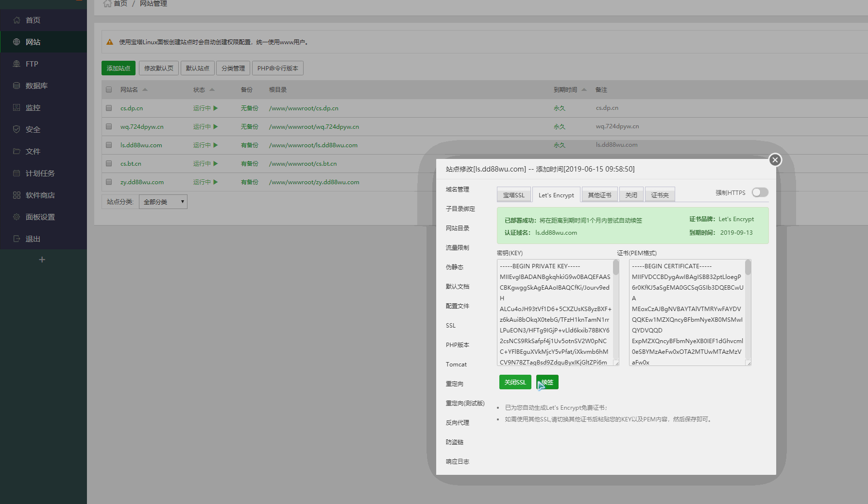Switch to the 证书夹 tab
Viewport: 868px width, 504px height.
click(x=660, y=195)
